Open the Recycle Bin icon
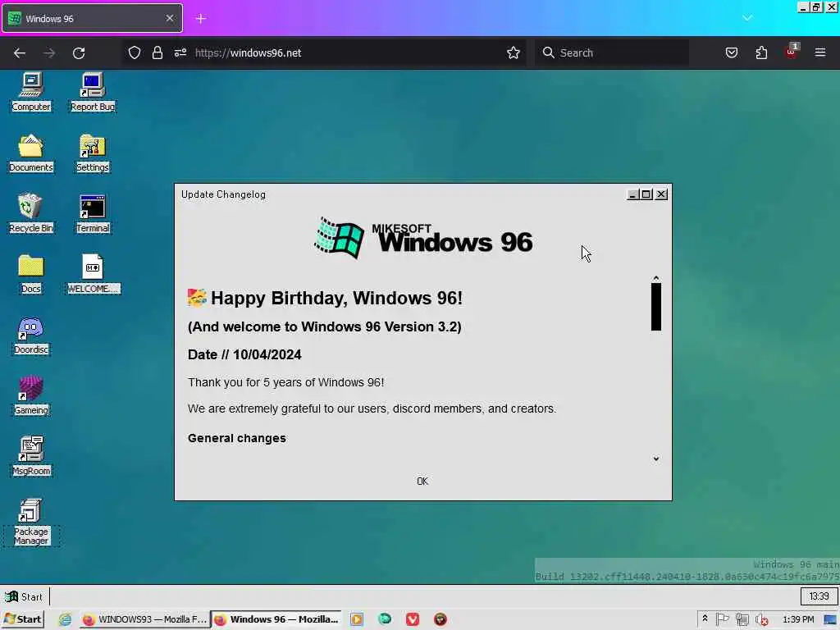840x630 pixels. pos(31,214)
